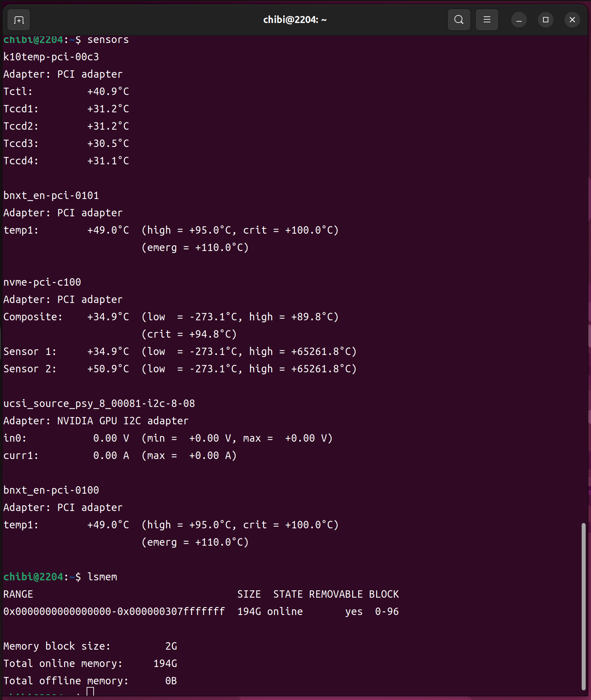The height and width of the screenshot is (700, 591).
Task: Click the k10temp-pci-00c3 device name
Action: 51,57
